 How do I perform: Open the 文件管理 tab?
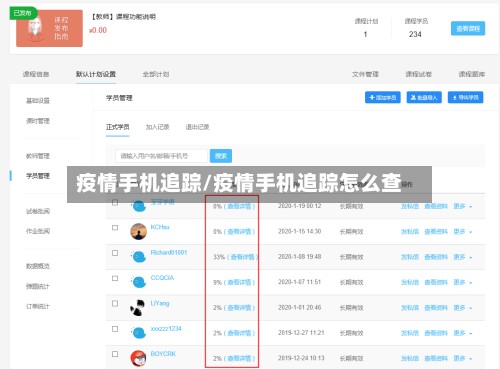365,74
